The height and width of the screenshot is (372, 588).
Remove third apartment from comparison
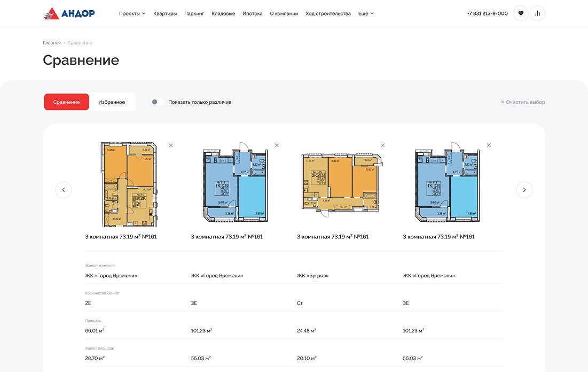coord(382,145)
